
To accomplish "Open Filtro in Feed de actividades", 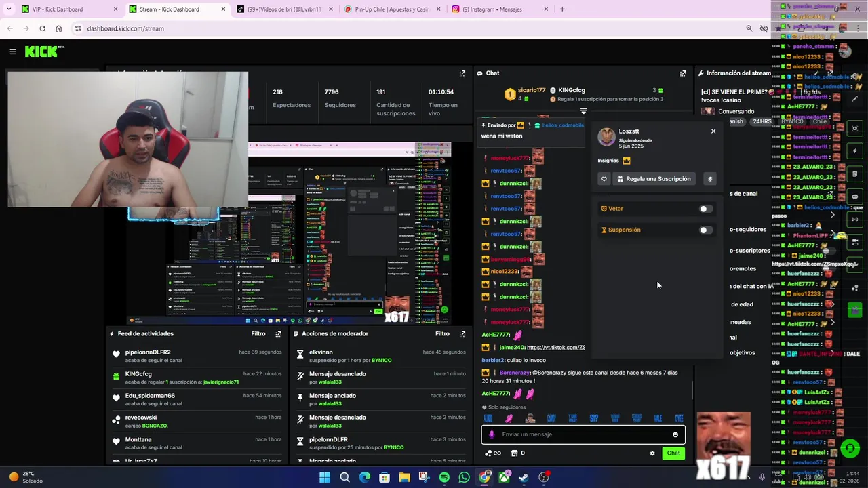I will [x=258, y=334].
